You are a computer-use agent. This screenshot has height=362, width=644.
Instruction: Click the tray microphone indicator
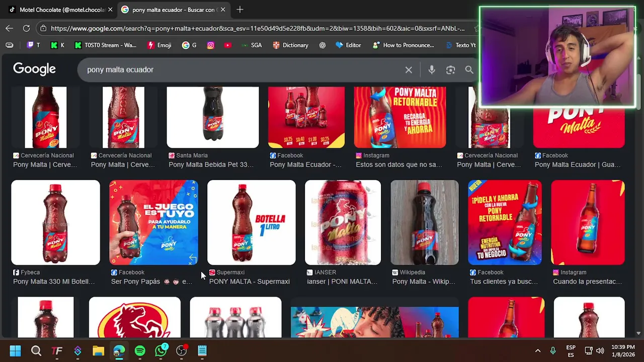pyautogui.click(x=553, y=350)
